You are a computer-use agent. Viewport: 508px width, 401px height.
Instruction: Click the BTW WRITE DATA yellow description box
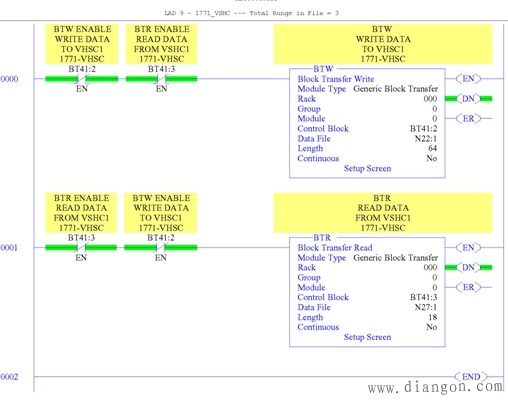[383, 44]
